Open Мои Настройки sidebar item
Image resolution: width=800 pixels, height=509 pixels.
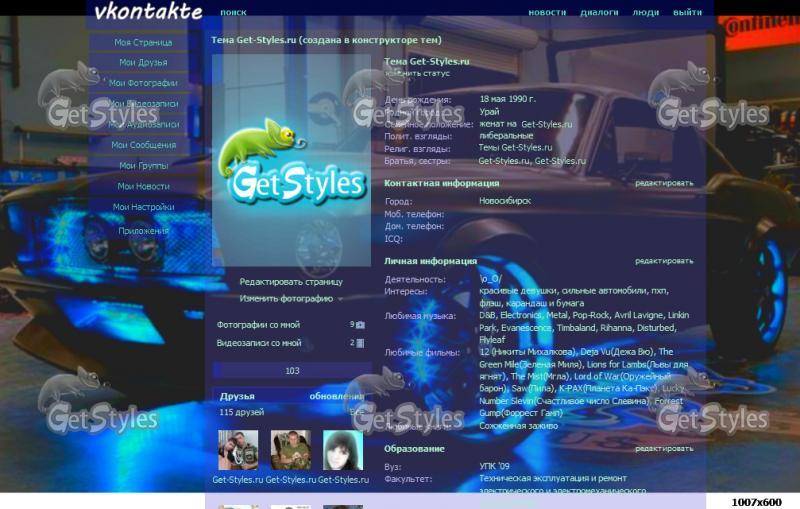[x=143, y=207]
